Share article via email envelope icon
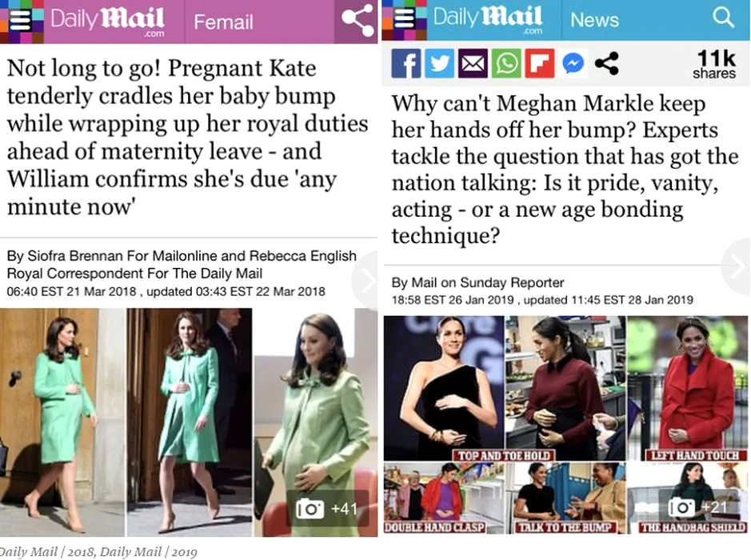This screenshot has width=751, height=560. (473, 62)
